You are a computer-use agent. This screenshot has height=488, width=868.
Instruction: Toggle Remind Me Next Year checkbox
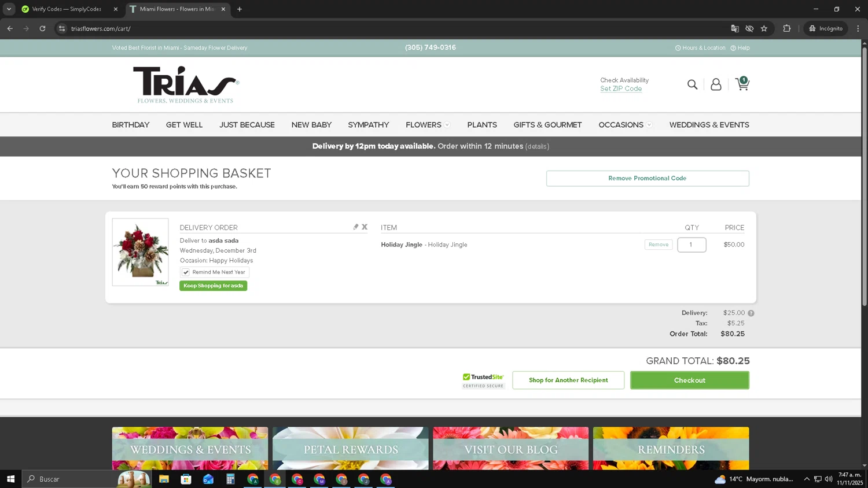(x=186, y=272)
